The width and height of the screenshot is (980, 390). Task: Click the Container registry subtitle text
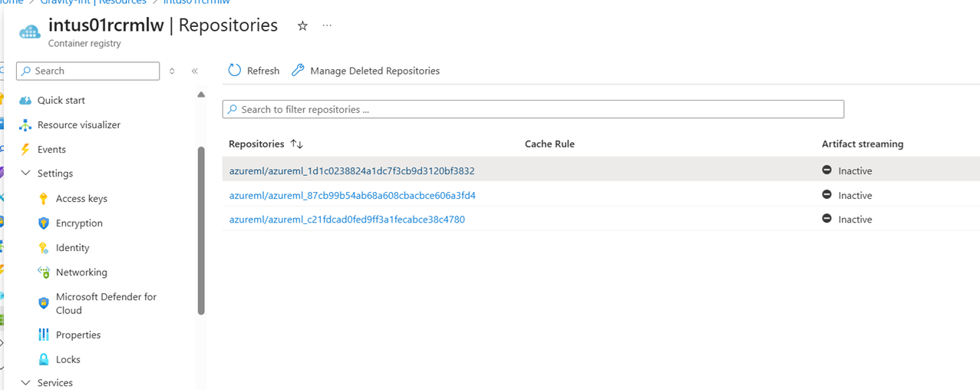click(84, 44)
